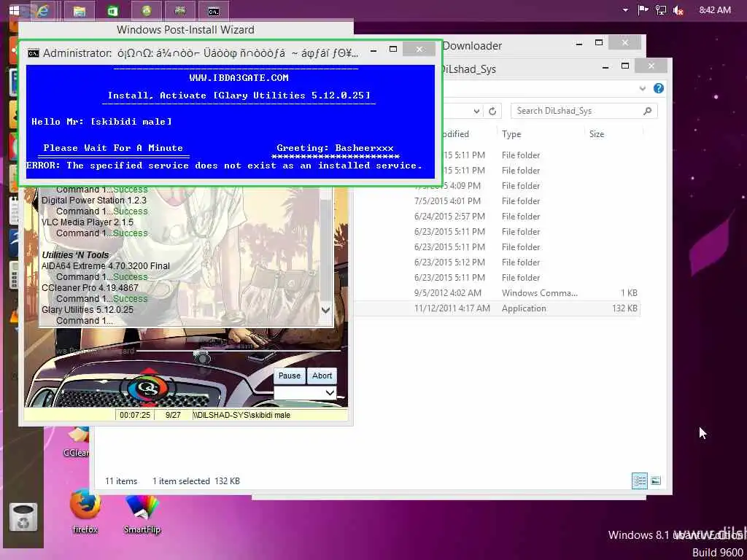Pause the Post-Install Wizard installation

(x=289, y=376)
